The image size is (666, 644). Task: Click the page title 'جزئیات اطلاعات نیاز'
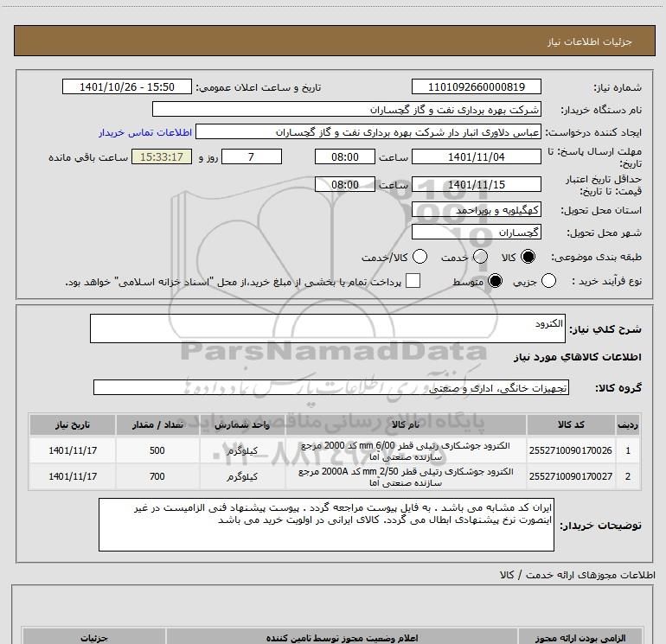tap(590, 41)
